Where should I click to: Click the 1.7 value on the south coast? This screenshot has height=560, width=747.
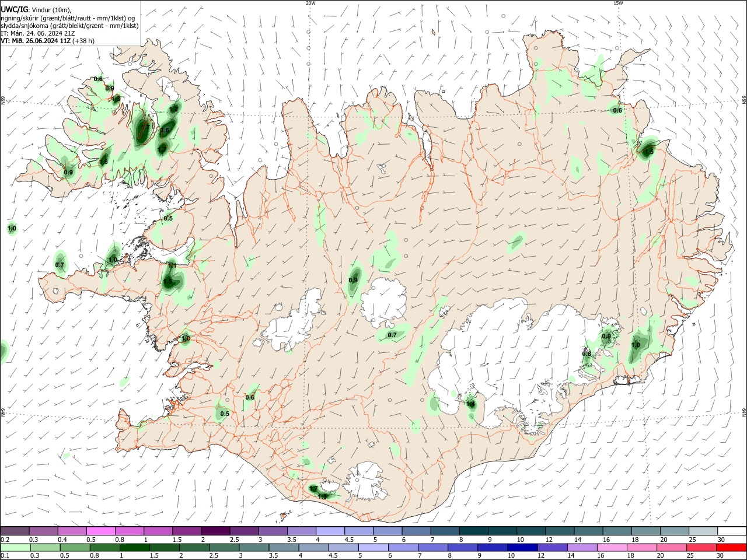pos(313,489)
